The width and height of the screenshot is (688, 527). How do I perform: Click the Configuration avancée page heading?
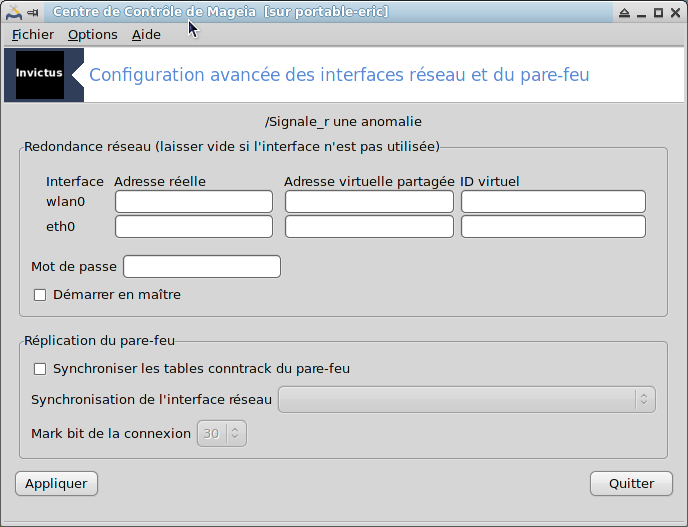click(339, 75)
